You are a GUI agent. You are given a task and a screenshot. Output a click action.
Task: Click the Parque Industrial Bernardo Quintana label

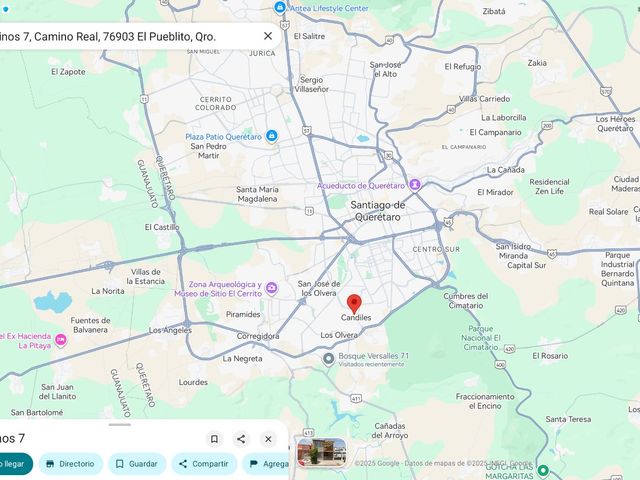(618, 269)
